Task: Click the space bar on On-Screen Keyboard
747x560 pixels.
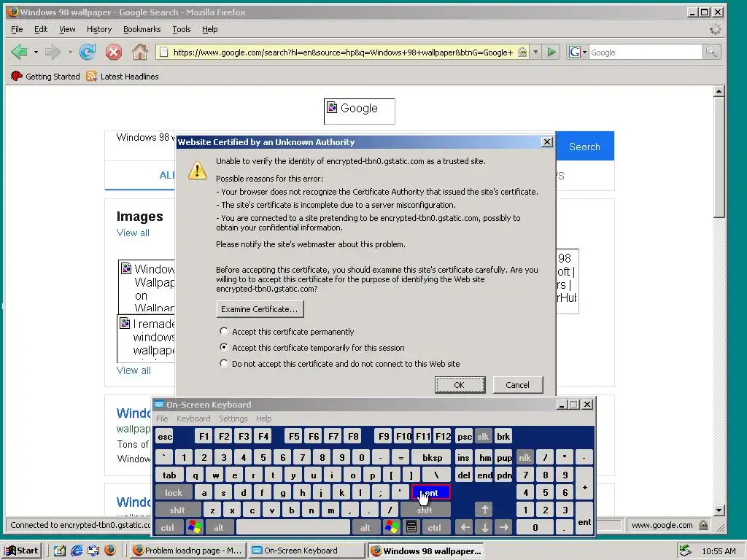Action: click(293, 527)
